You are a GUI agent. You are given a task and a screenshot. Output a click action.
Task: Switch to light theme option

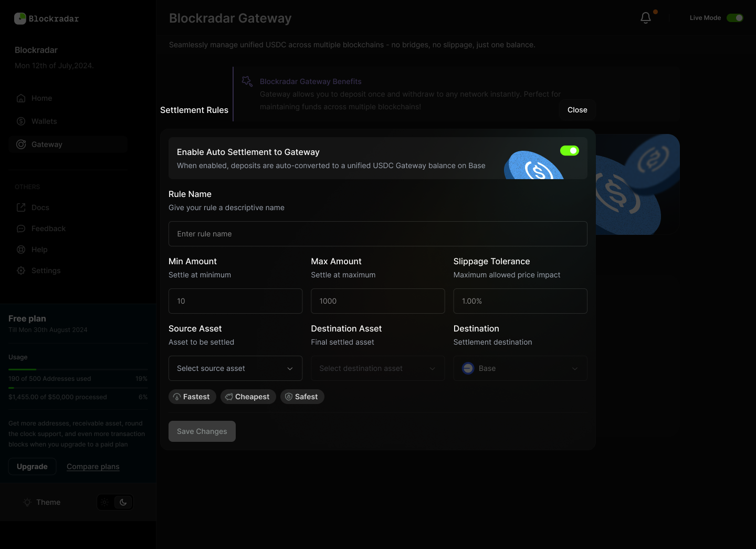click(105, 502)
